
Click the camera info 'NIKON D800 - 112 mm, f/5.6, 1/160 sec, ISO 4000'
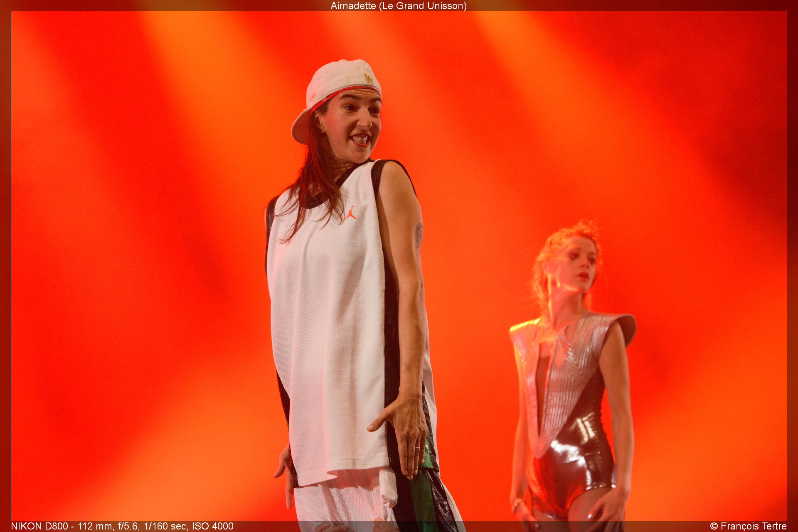coord(122,526)
